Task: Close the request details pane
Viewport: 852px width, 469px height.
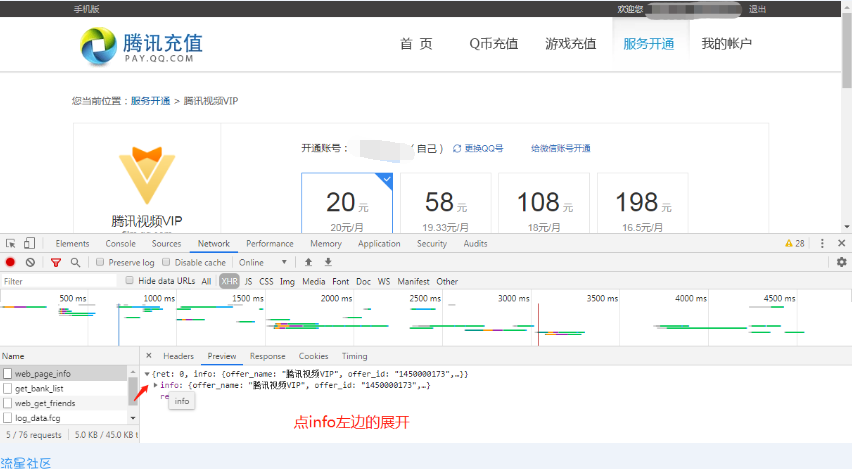Action: point(149,356)
